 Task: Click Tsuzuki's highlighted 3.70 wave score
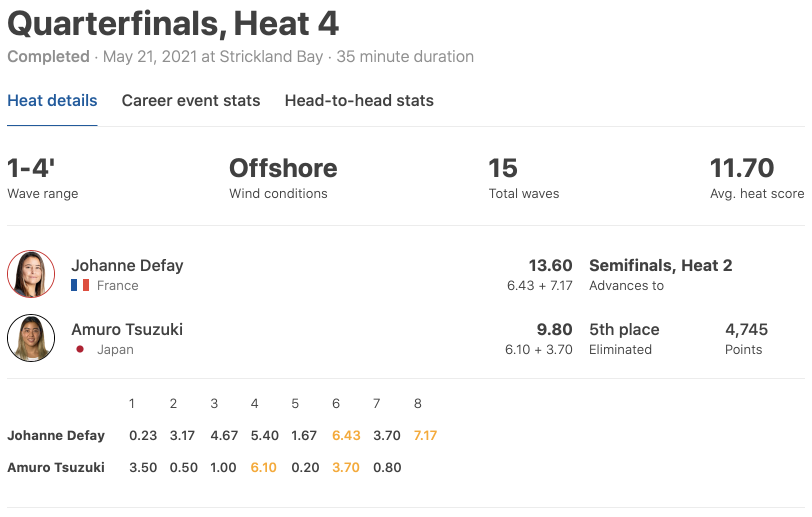pyautogui.click(x=346, y=467)
